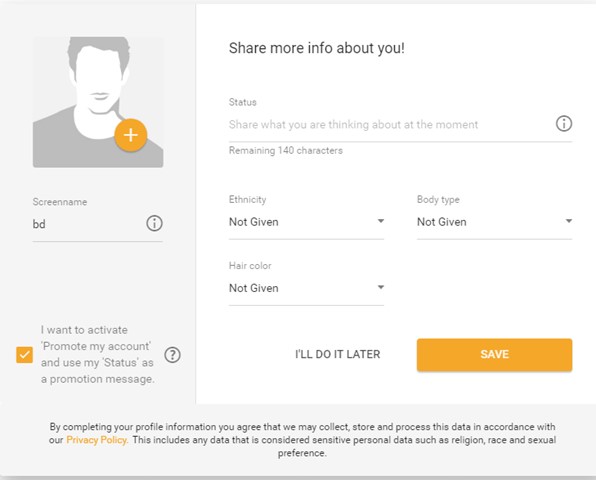596x480 pixels.
Task: Select the default avatar silhouette image
Action: pos(98,102)
